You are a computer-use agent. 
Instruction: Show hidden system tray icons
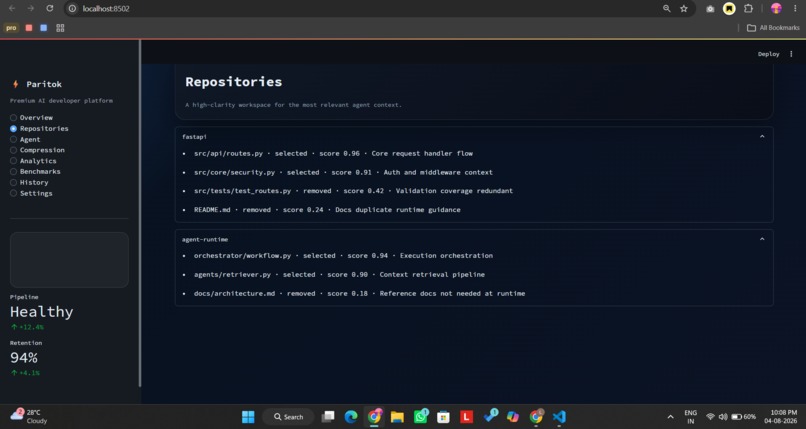[670, 417]
